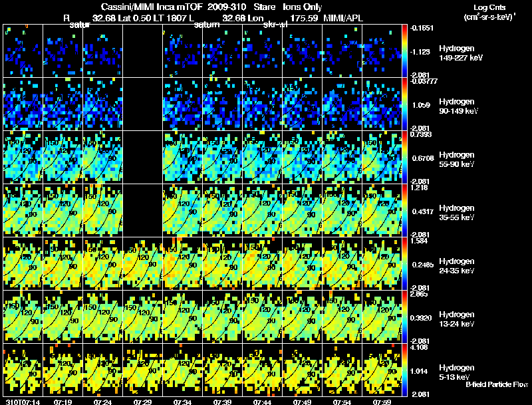Viewport: 532px width, 405px height.
Task: Click the color bar for Hydrogen 55-90 keV
Action: click(404, 158)
